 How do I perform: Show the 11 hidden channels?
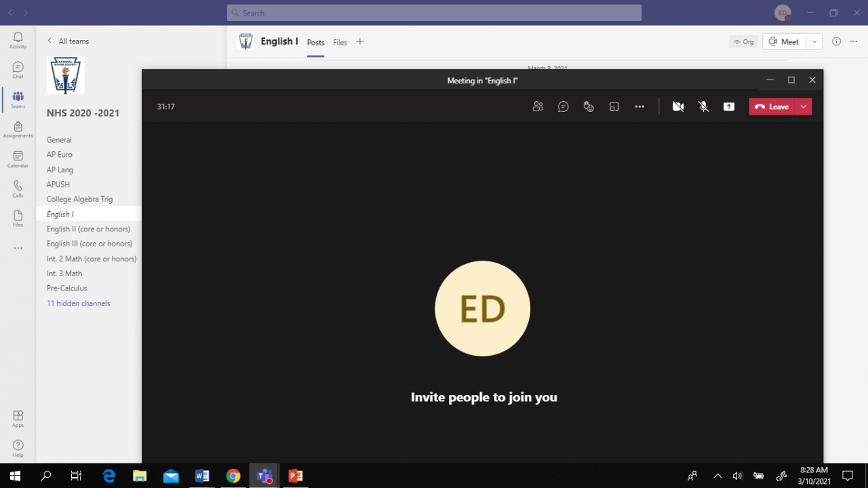pos(78,303)
